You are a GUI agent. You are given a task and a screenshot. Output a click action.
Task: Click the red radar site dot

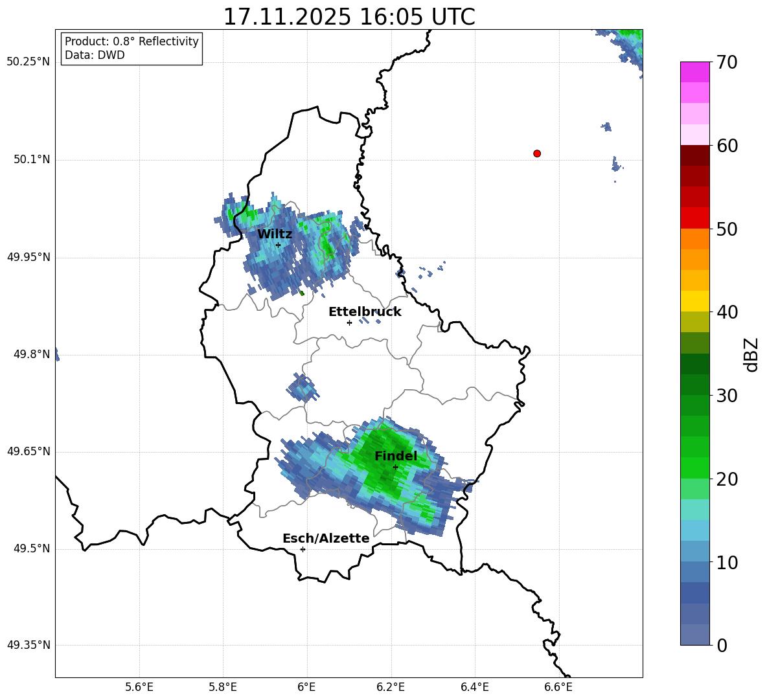pyautogui.click(x=536, y=153)
